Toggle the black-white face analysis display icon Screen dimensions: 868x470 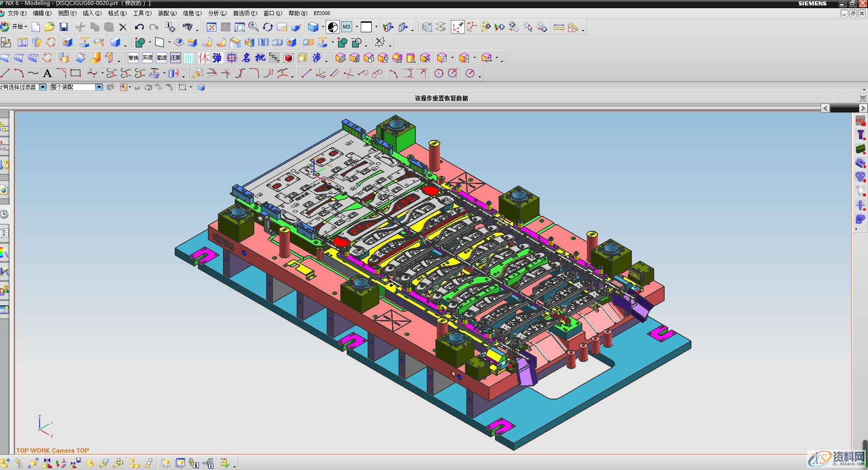pyautogui.click(x=333, y=27)
